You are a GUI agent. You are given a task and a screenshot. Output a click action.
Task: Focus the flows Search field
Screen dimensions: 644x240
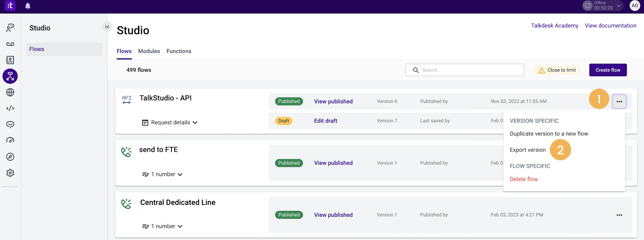point(465,70)
